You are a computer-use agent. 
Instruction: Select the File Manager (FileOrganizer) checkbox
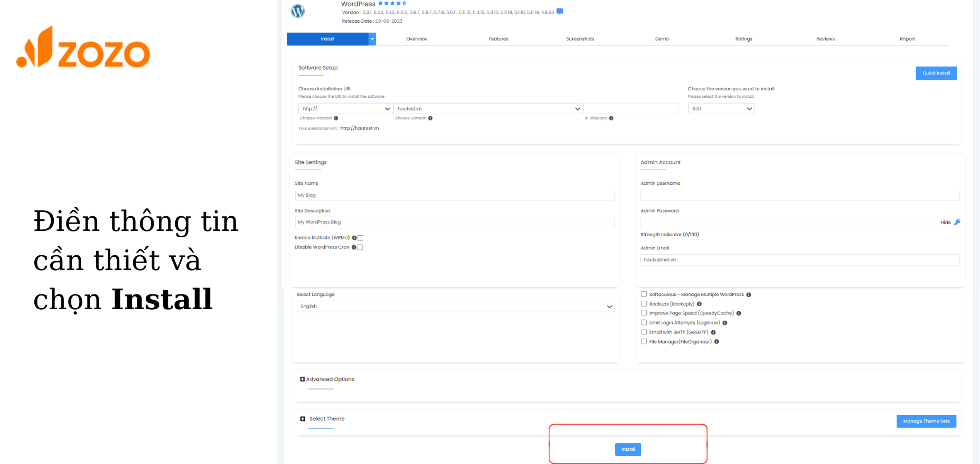644,341
